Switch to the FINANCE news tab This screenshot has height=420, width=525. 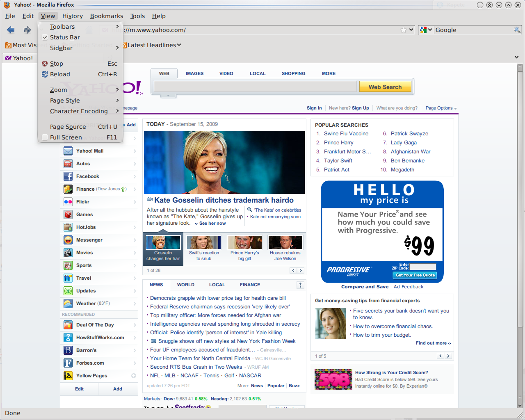tap(250, 285)
